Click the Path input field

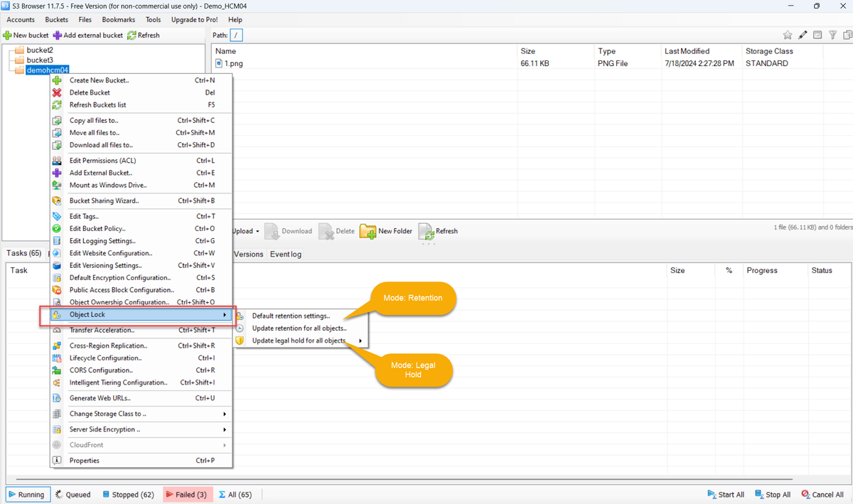coord(237,35)
